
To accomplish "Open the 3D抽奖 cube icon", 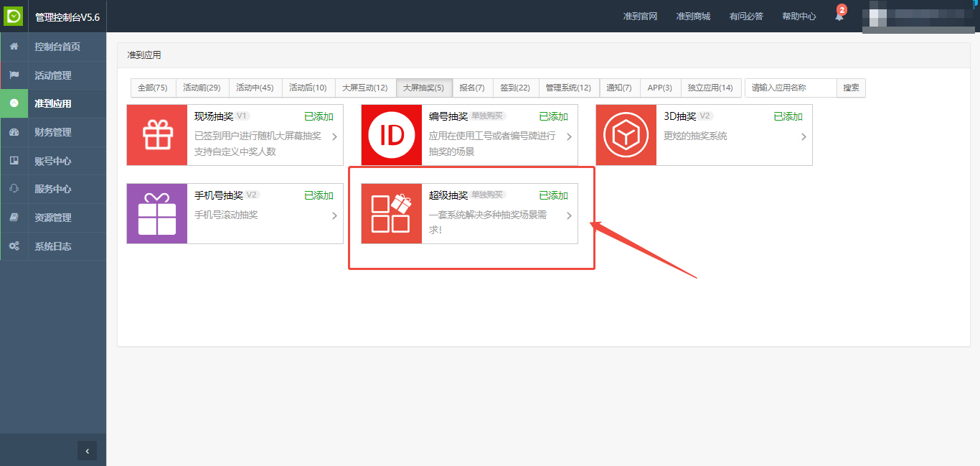I will 626,135.
